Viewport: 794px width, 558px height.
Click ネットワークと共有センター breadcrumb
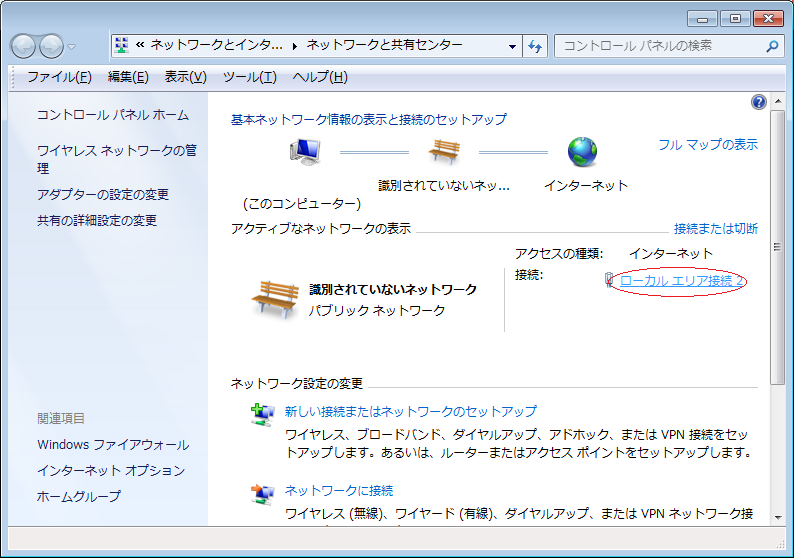384,45
